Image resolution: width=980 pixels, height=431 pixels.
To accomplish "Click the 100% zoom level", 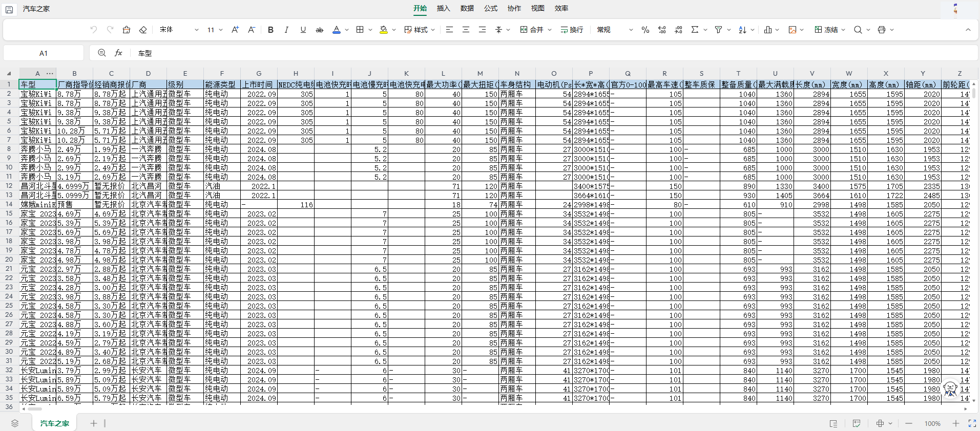I will [932, 424].
